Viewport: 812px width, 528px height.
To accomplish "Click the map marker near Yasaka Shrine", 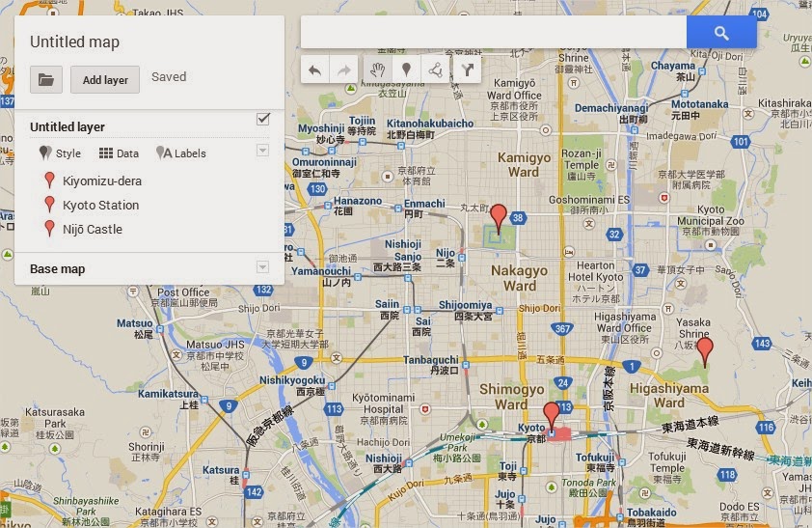I will pyautogui.click(x=705, y=352).
